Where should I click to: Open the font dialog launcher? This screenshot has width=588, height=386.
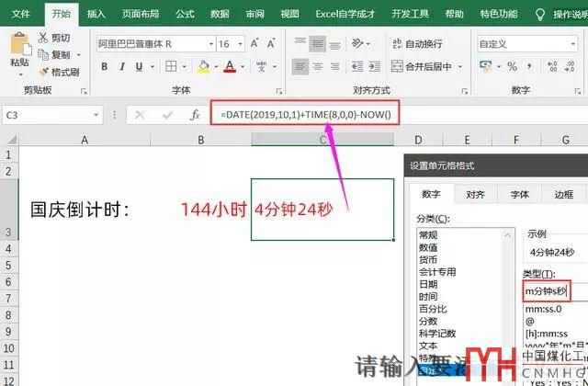[279, 91]
